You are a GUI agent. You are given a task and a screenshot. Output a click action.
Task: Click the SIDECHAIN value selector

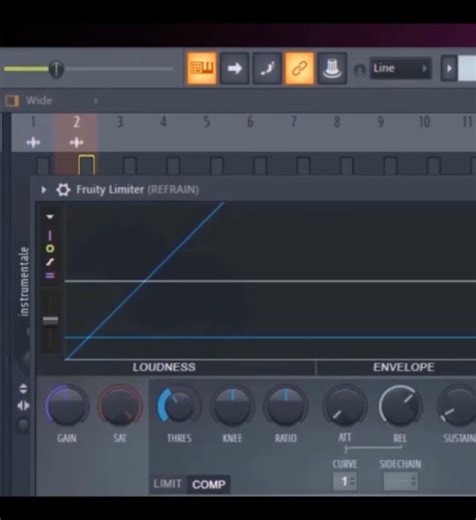point(400,481)
